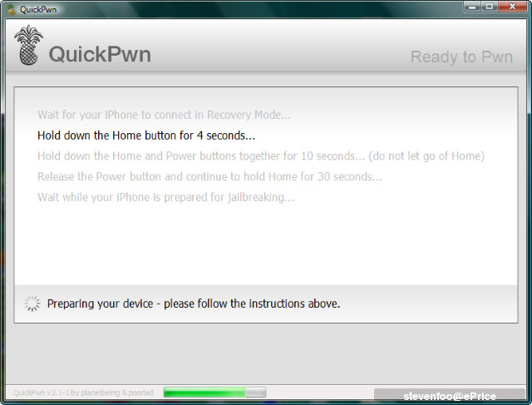The image size is (532, 405).
Task: Click the 'QuickPwn v2.1-1 by planetbeing' footer text
Action: pyautogui.click(x=83, y=393)
